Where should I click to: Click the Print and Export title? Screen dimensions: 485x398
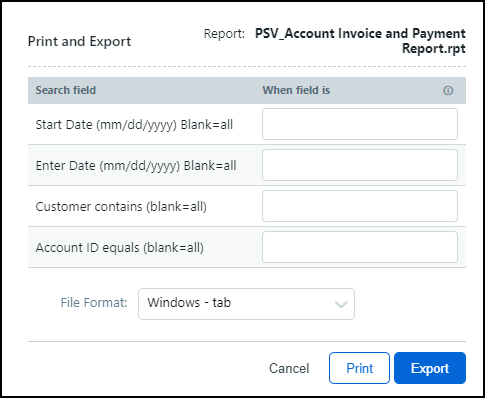click(x=79, y=42)
